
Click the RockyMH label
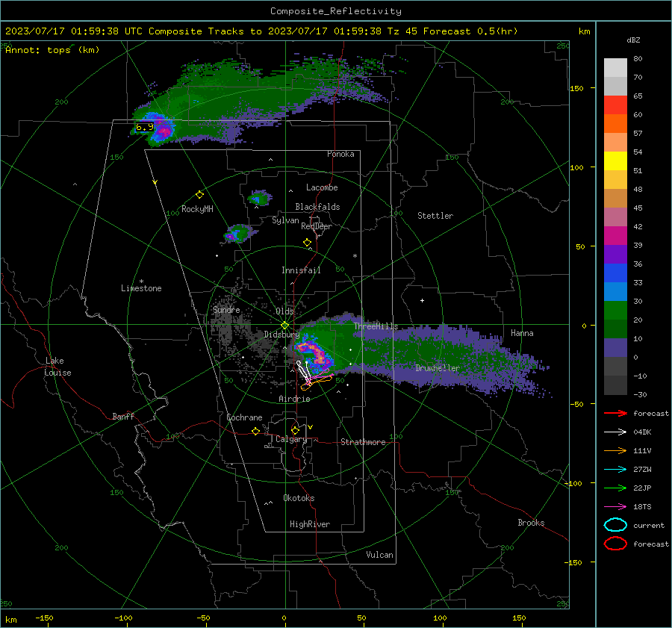click(197, 209)
